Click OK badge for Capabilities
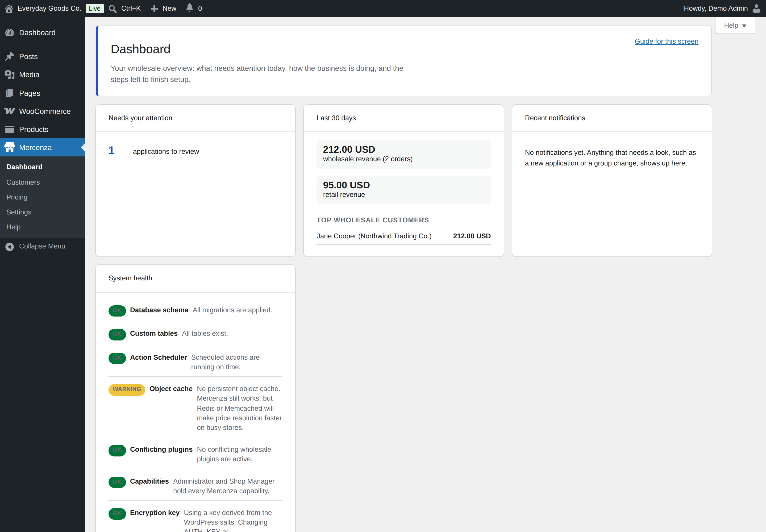This screenshot has width=766, height=532. click(x=117, y=482)
